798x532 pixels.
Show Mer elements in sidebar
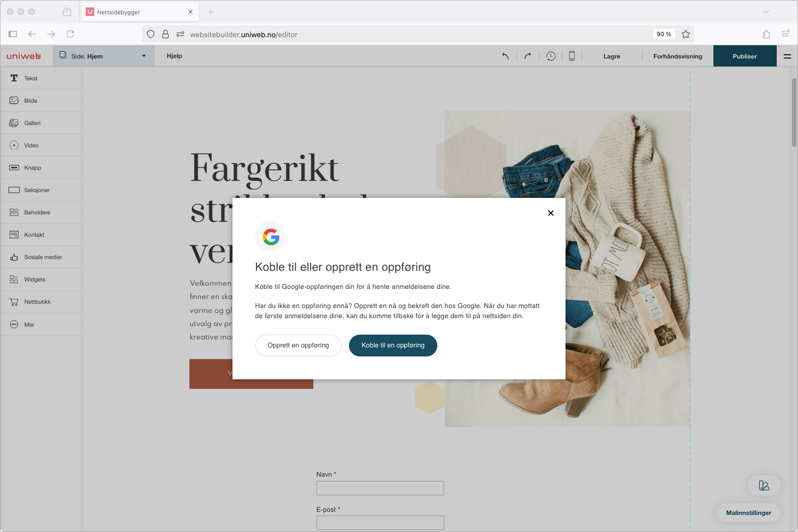pos(41,325)
